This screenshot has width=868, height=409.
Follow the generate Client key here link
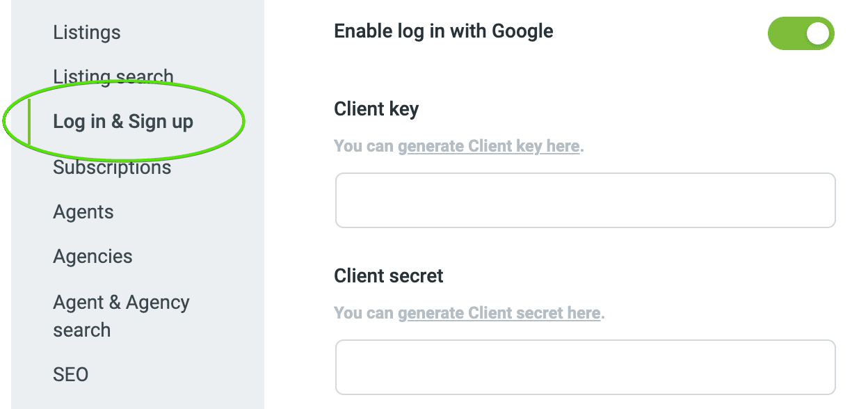(x=488, y=146)
